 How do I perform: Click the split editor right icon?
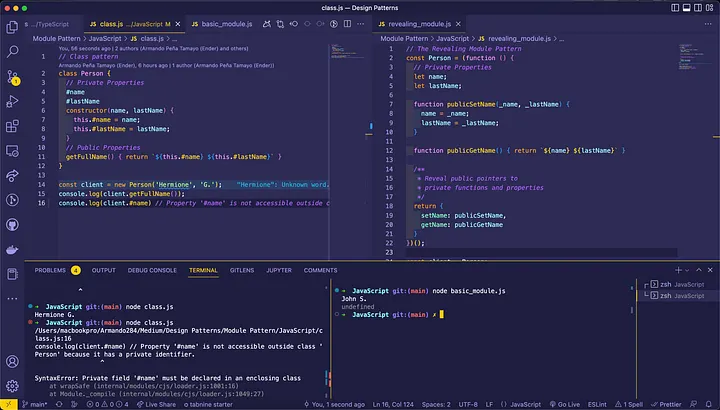pos(348,24)
